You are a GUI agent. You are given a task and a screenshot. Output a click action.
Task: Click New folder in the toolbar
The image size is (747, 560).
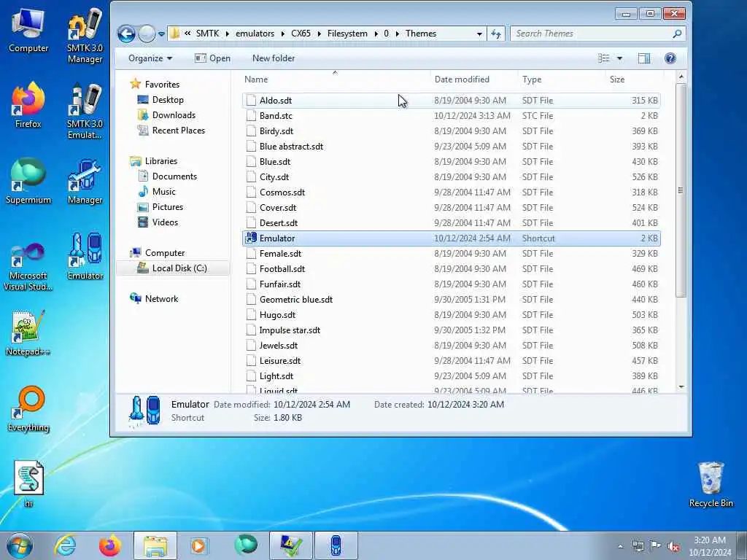(274, 58)
